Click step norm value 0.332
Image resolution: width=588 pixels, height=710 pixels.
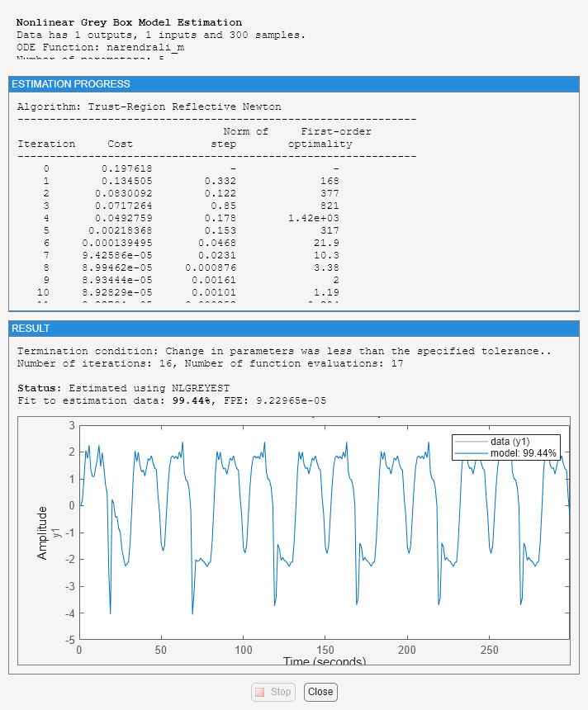[220, 181]
